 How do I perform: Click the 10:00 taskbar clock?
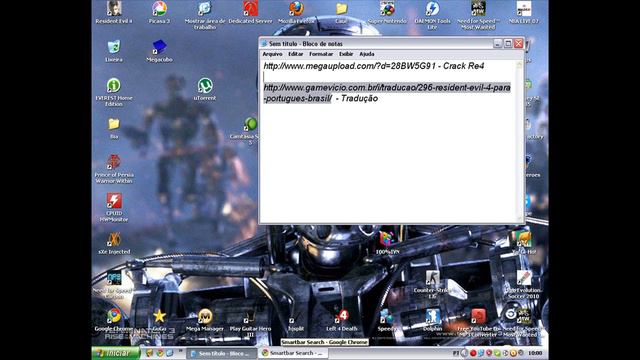535,353
